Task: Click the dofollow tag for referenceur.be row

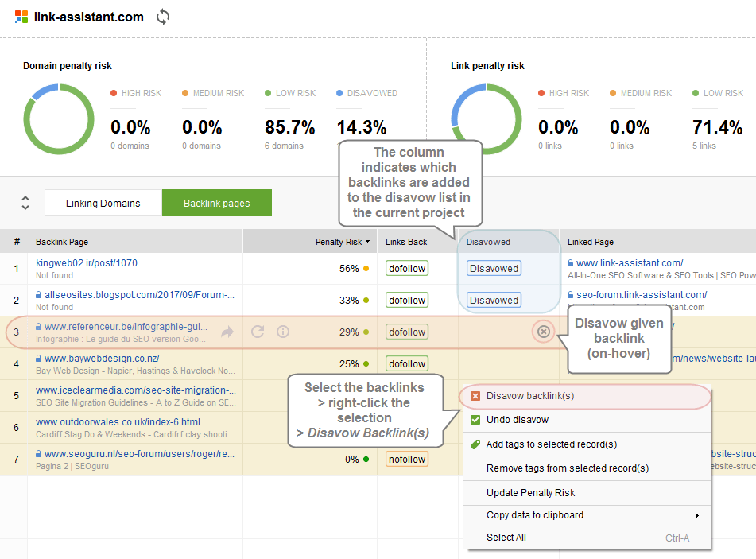Action: click(x=407, y=332)
